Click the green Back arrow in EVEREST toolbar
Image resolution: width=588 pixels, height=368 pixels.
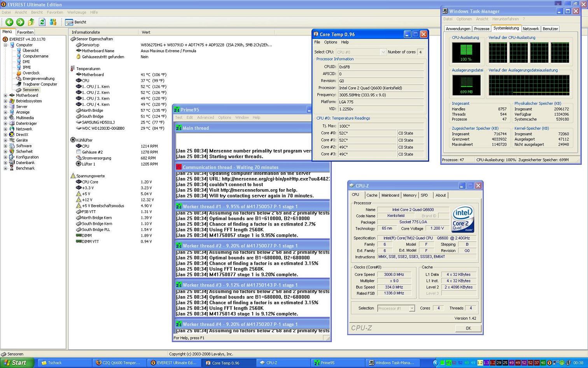[9, 22]
